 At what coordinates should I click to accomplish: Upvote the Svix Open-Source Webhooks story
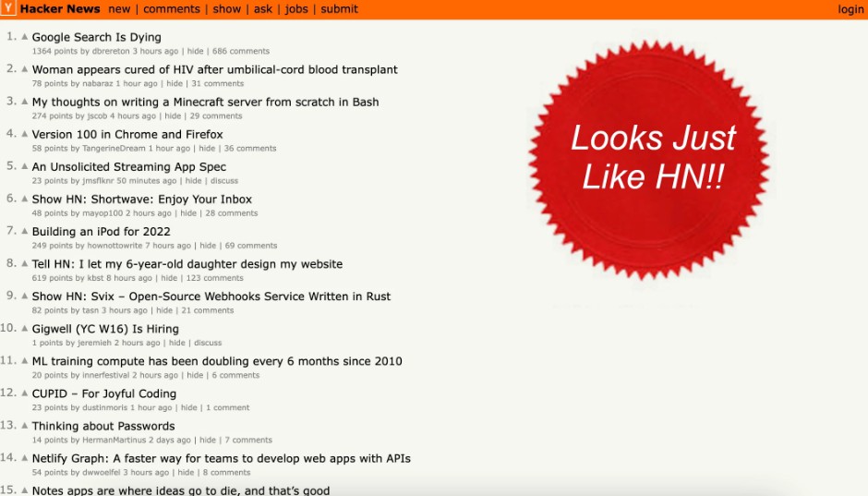[x=25, y=296]
